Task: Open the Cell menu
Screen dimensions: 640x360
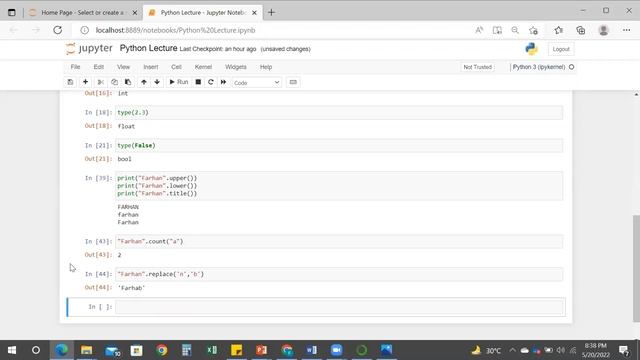Action: [x=176, y=67]
